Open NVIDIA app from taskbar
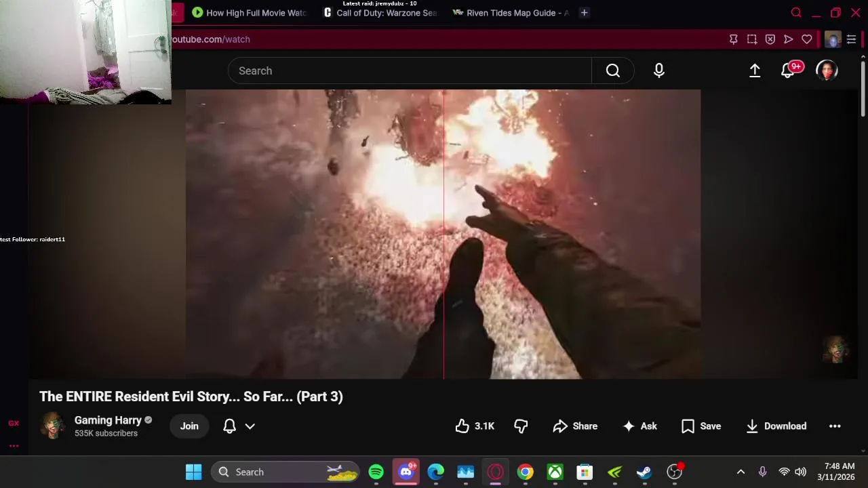This screenshot has height=488, width=868. 615,472
